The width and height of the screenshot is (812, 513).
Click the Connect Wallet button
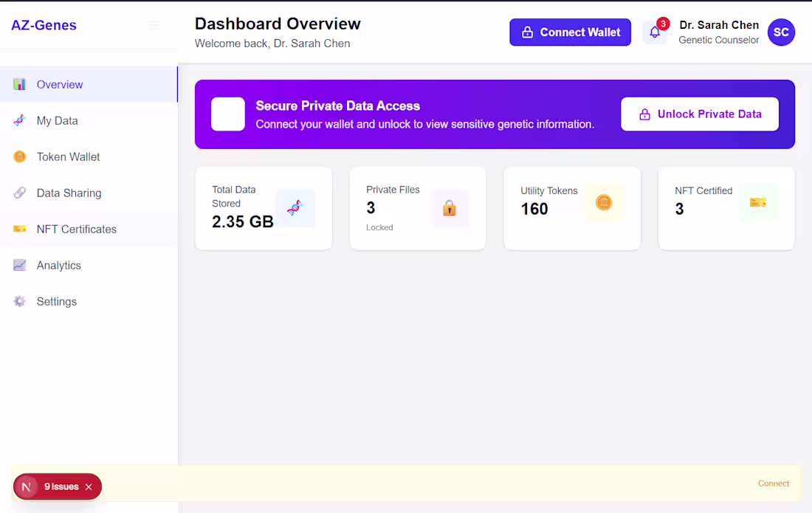(x=570, y=32)
